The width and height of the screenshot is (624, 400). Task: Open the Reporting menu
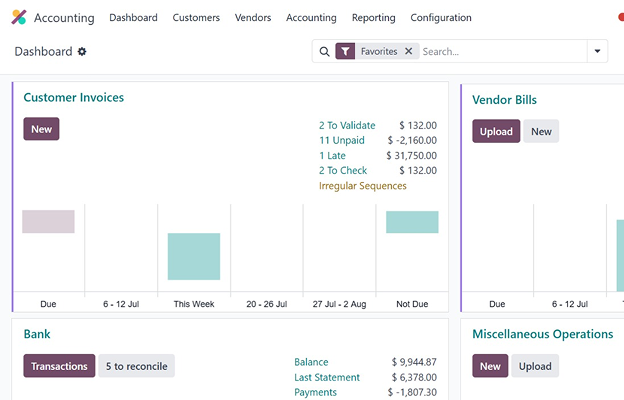tap(373, 18)
